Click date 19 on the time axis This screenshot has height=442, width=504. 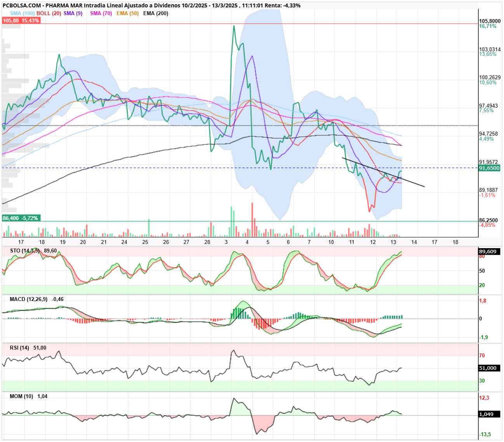(63, 242)
